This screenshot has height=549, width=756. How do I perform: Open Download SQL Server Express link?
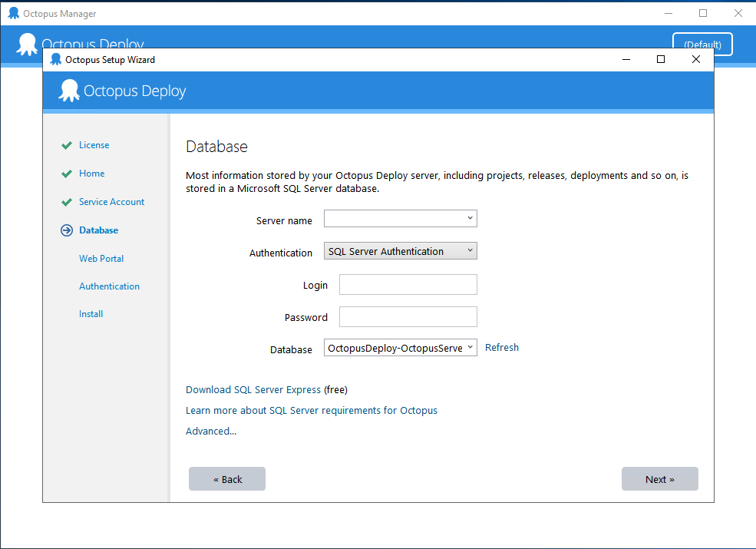coord(253,390)
